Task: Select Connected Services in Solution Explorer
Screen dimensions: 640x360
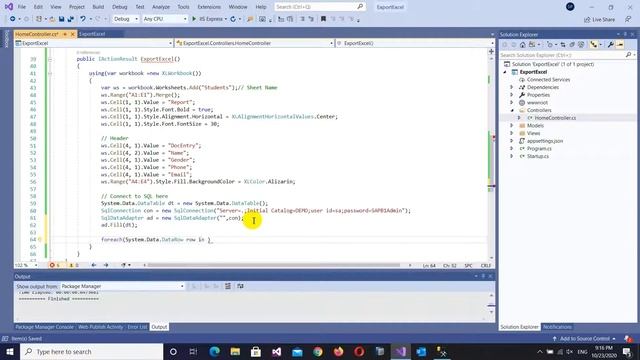Action: (548, 80)
